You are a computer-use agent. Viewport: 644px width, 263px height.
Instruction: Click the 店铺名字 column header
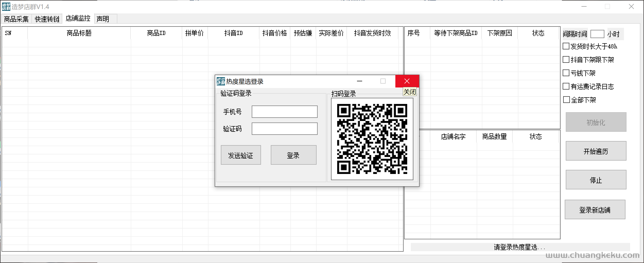pos(453,137)
